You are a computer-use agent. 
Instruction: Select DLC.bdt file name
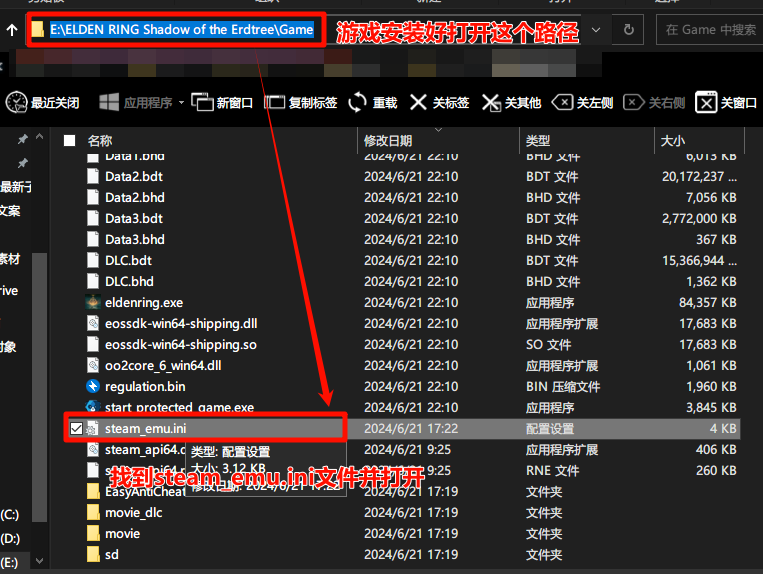[x=128, y=260]
